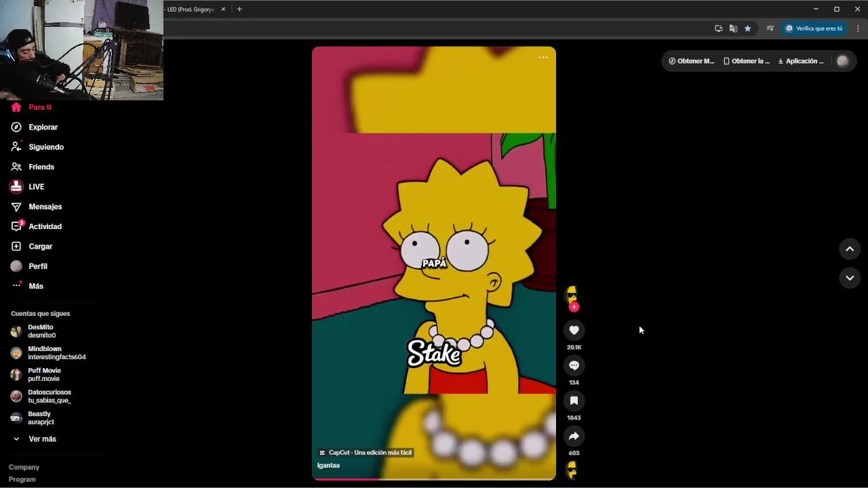Open the sound disc avatar below share
Viewport: 868px width, 488px height.
[x=572, y=470]
